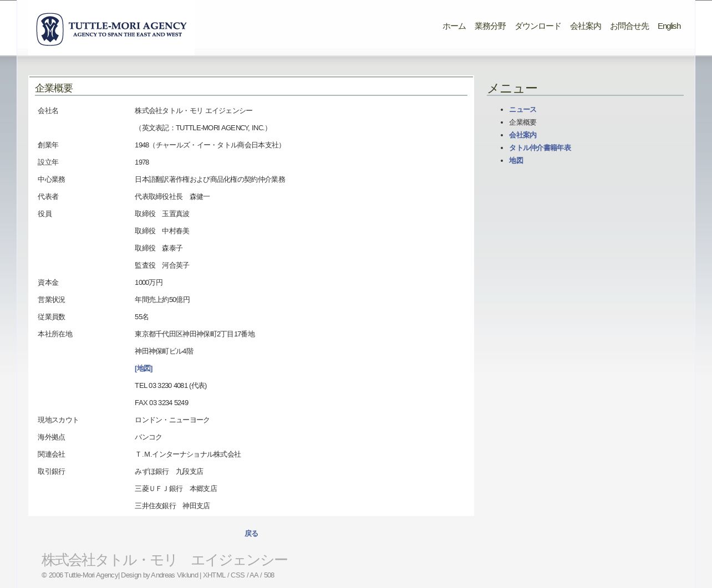Viewport: 712px width, 588px height.
Task: Click the [地図] link under address
Action: tap(144, 369)
